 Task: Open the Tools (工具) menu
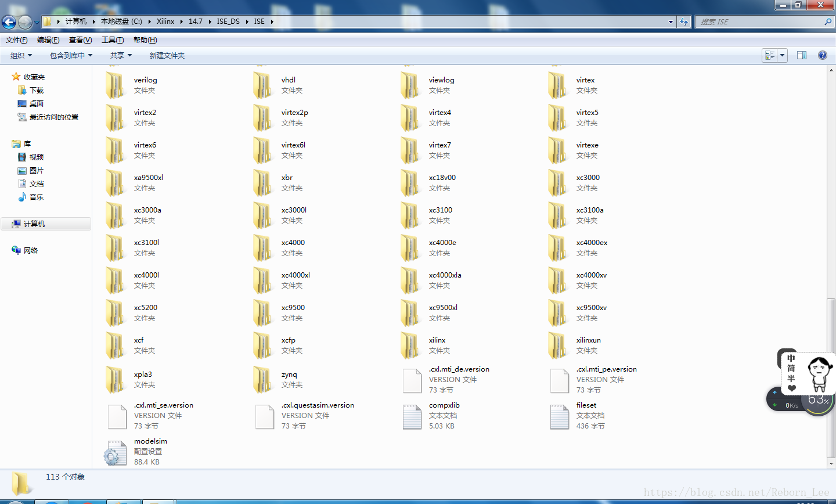(x=113, y=40)
